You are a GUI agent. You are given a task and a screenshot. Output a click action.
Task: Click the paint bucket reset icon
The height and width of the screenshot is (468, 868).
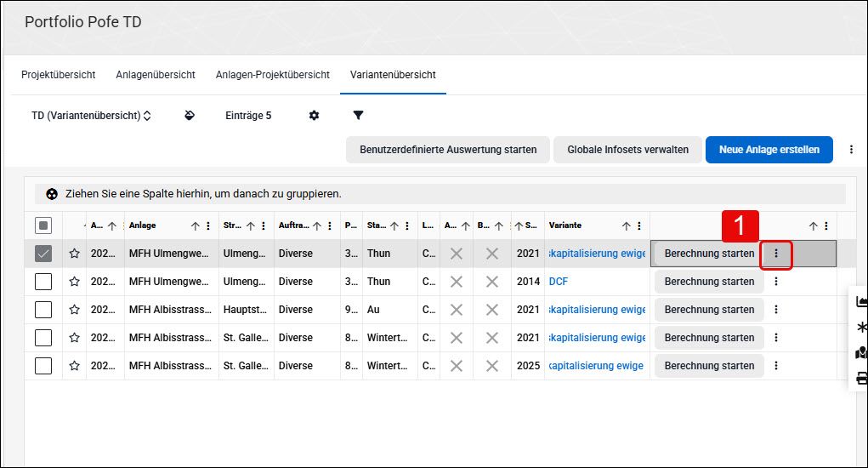(190, 115)
